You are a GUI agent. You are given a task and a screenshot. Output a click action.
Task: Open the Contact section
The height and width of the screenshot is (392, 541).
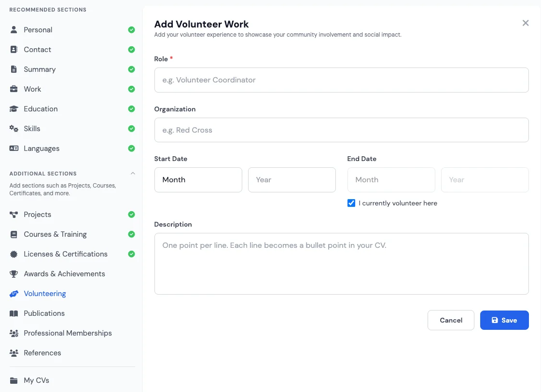coord(72,49)
